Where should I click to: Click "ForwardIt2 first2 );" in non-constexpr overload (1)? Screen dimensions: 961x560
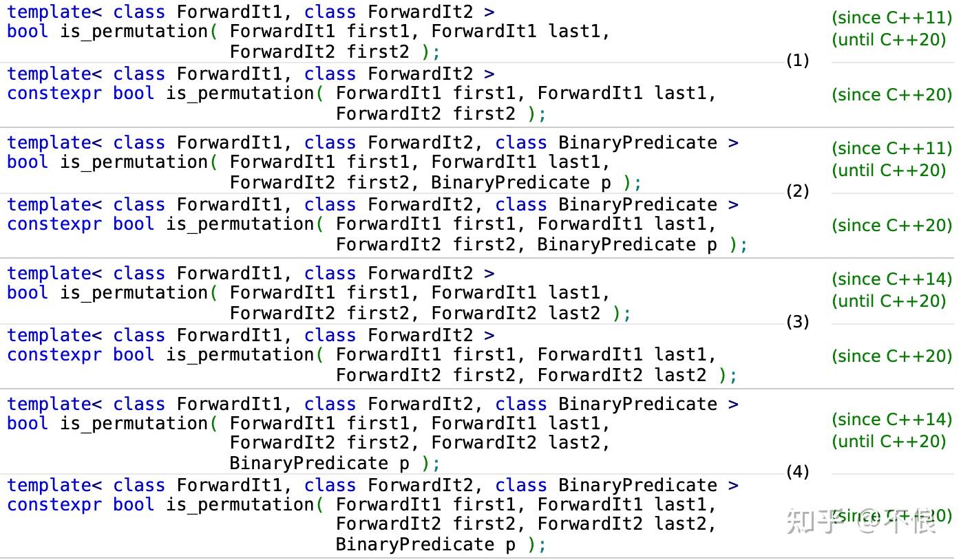pyautogui.click(x=335, y=52)
